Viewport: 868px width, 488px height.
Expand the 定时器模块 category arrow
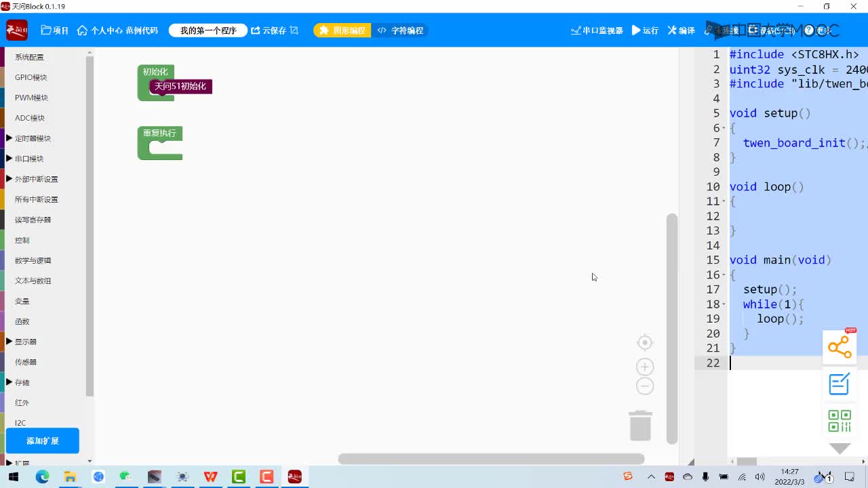(x=9, y=138)
